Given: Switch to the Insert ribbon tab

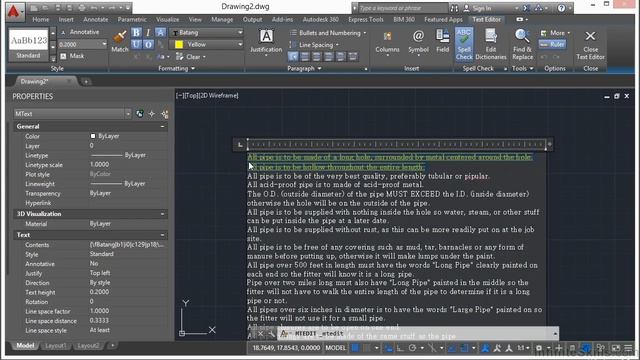Looking at the screenshot, I should tap(66, 19).
